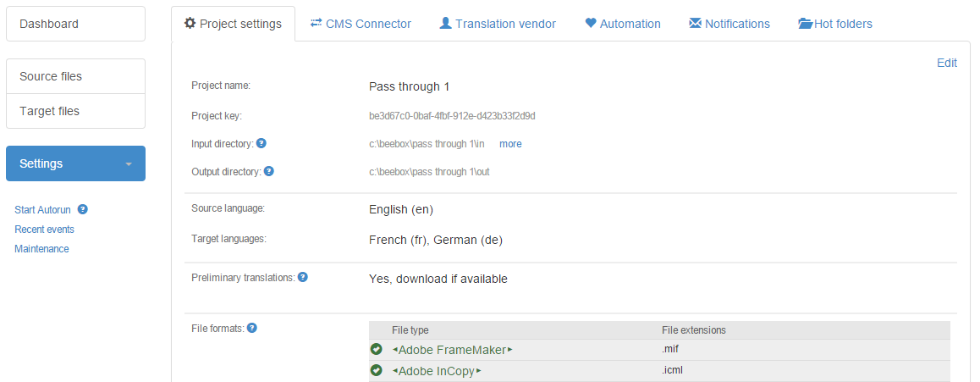Click the Edit link

[946, 63]
